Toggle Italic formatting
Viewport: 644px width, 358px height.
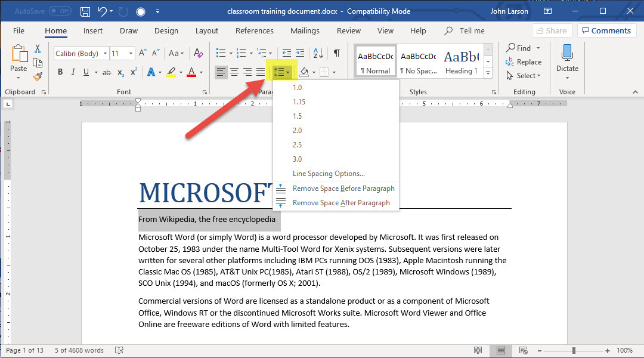tap(73, 72)
